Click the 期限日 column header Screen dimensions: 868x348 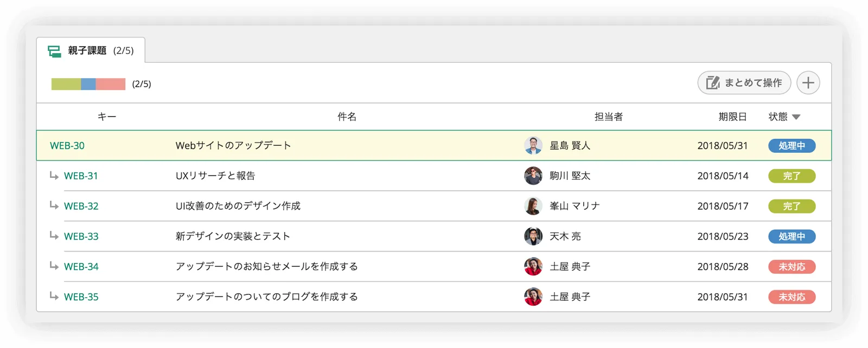click(732, 117)
